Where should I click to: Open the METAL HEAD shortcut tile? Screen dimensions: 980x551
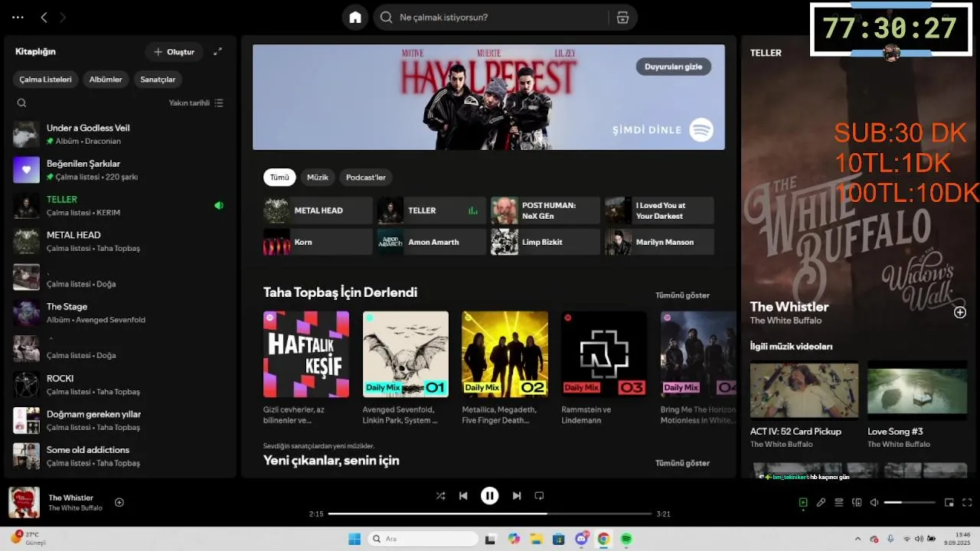tap(318, 210)
